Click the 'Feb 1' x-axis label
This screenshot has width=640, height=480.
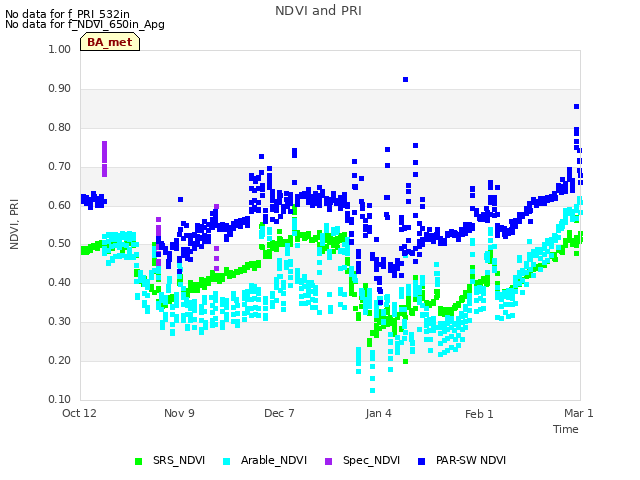pos(479,414)
